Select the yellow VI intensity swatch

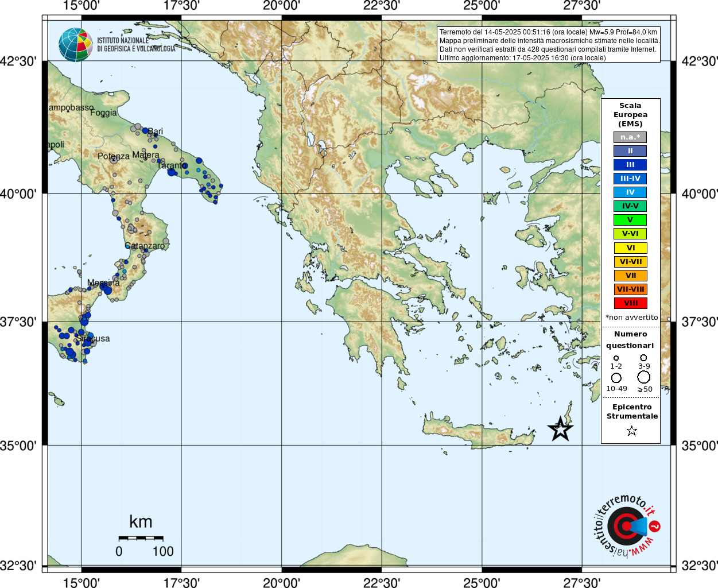click(x=630, y=248)
